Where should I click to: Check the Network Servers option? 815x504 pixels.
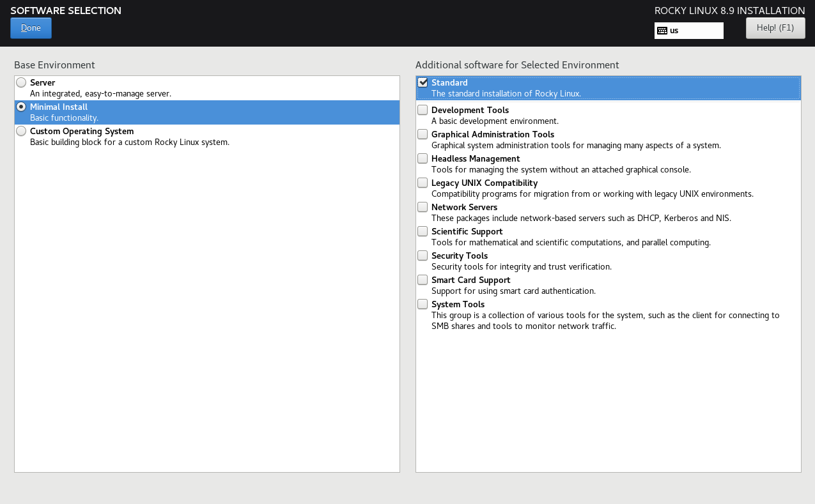(x=423, y=207)
